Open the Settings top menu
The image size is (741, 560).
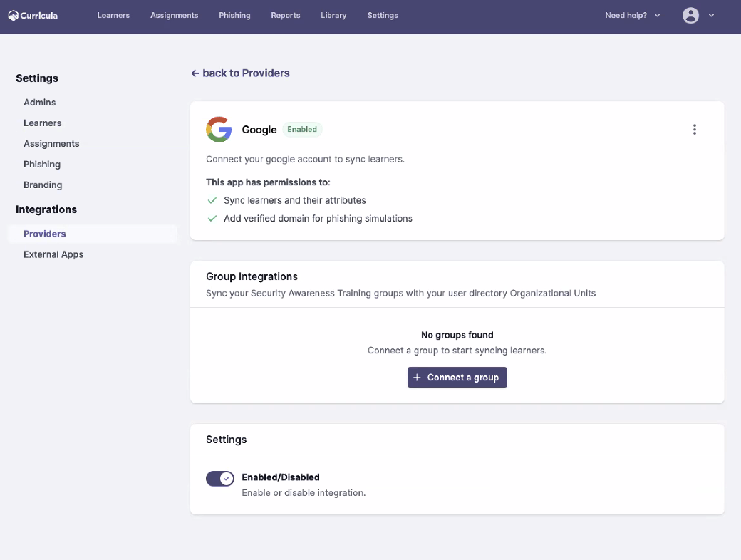383,15
